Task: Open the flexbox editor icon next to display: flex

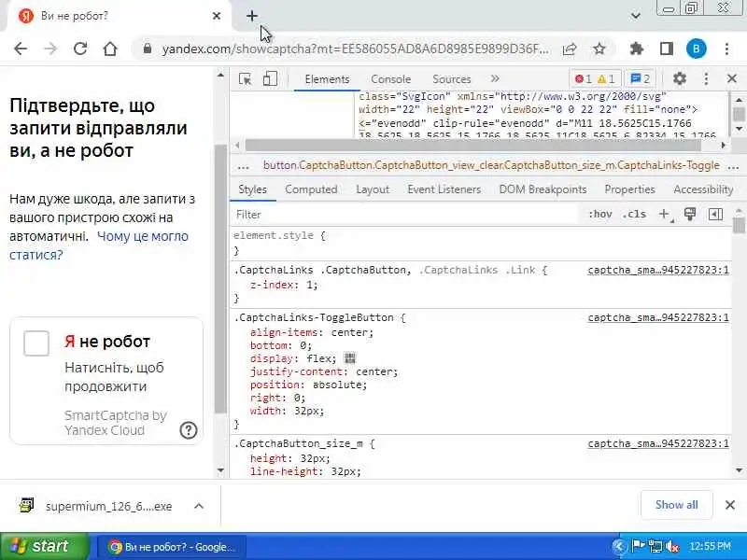Action: point(349,358)
